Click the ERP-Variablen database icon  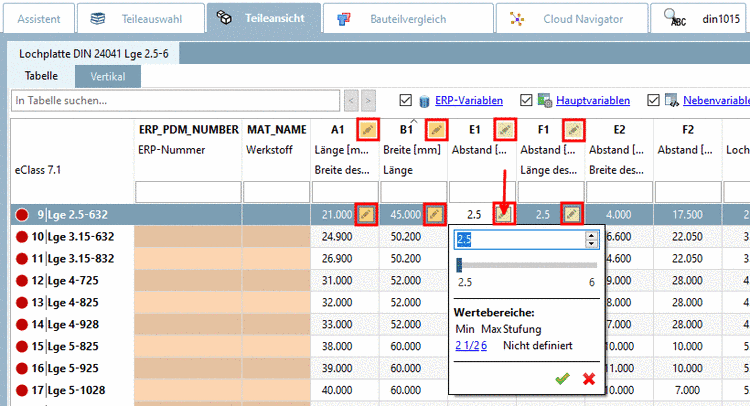(424, 101)
